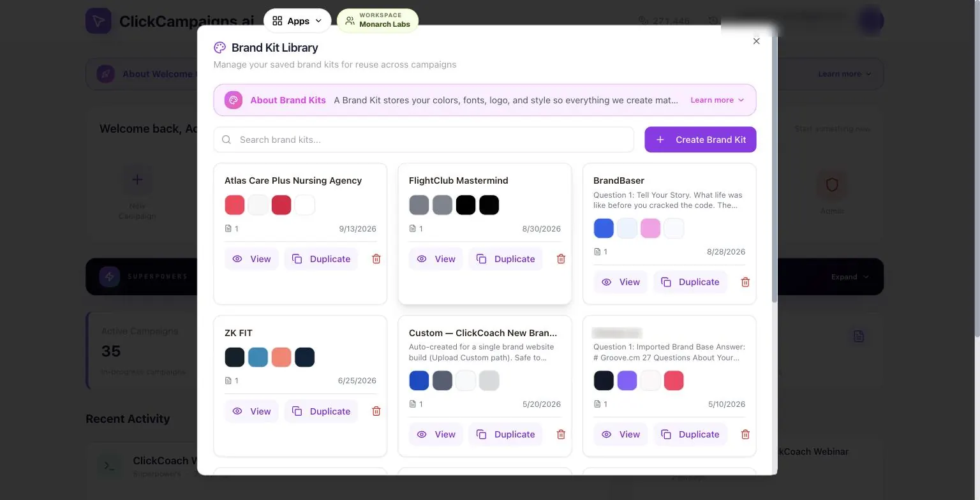
Task: Click the ZK FIT card title
Action: coord(239,333)
